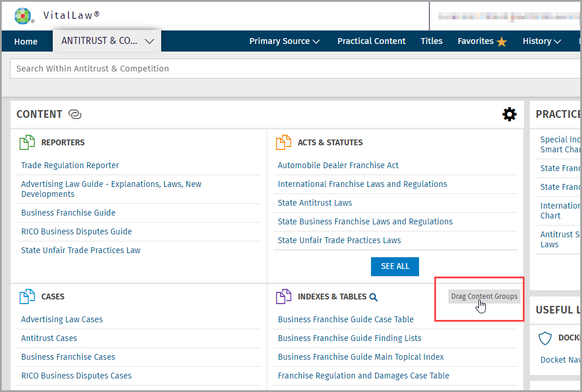Click the search magnifier next to Indexes & Tables
The image size is (582, 392).
[x=373, y=297]
